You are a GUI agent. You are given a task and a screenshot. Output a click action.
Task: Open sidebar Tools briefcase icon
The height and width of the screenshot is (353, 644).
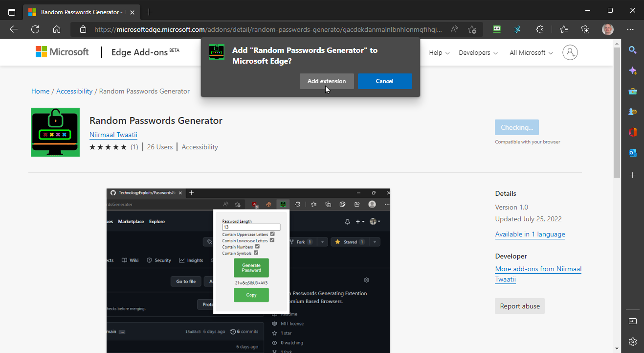click(x=632, y=91)
